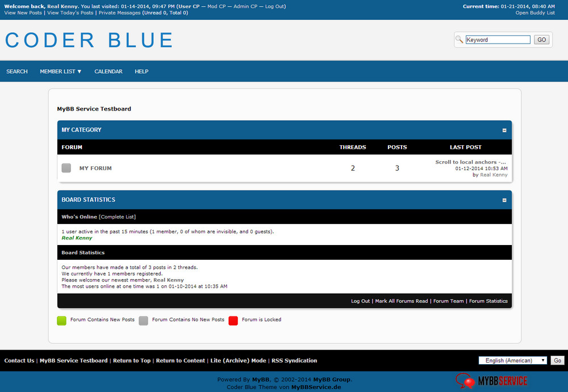The height and width of the screenshot is (392, 568).
Task: Click the green new posts legend icon
Action: point(62,321)
